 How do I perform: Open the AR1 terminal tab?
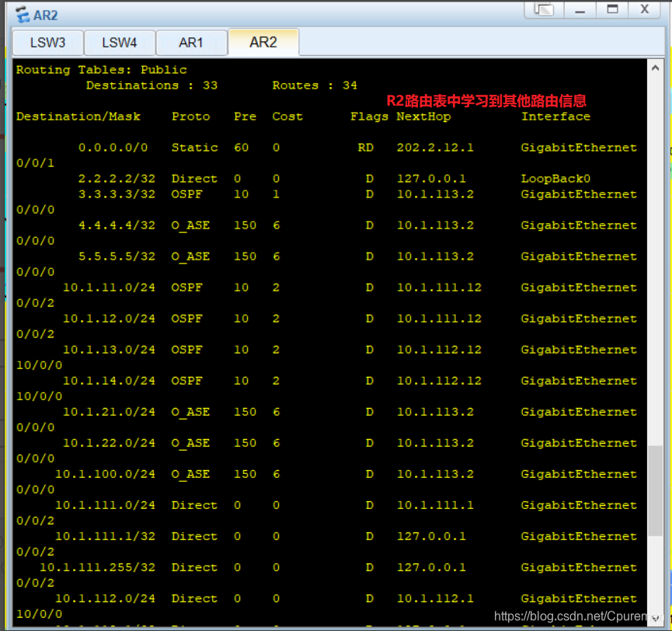191,43
